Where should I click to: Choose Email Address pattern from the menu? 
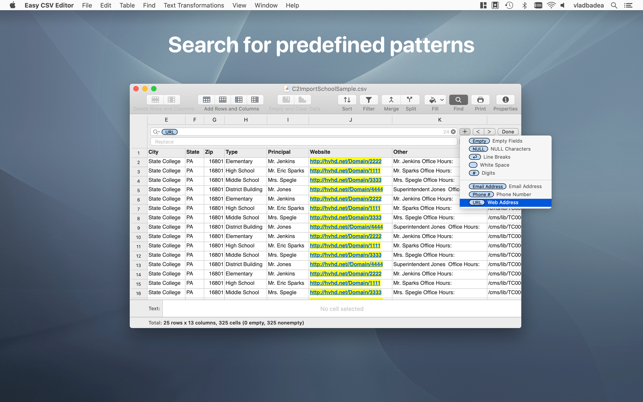coord(505,186)
